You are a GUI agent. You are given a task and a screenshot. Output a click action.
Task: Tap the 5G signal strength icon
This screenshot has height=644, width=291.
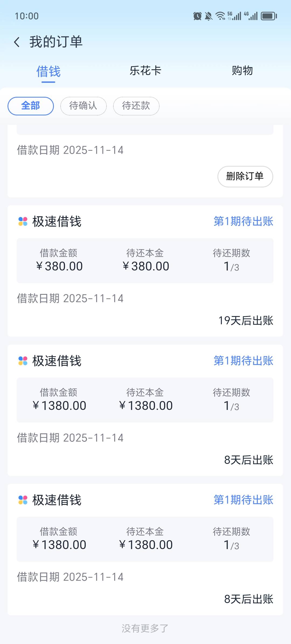pos(234,16)
